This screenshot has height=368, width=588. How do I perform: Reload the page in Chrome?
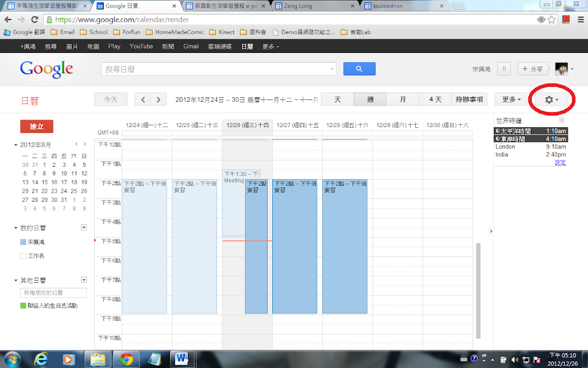[34, 20]
